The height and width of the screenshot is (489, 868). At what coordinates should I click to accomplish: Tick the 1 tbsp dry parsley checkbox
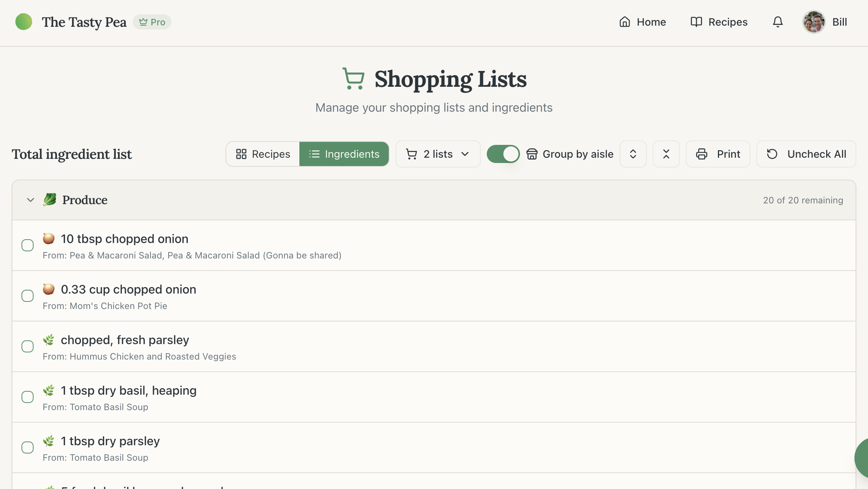[28, 447]
